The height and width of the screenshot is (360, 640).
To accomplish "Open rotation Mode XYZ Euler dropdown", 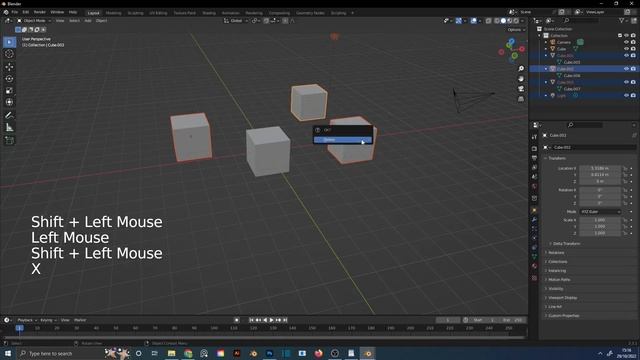I will (x=600, y=212).
